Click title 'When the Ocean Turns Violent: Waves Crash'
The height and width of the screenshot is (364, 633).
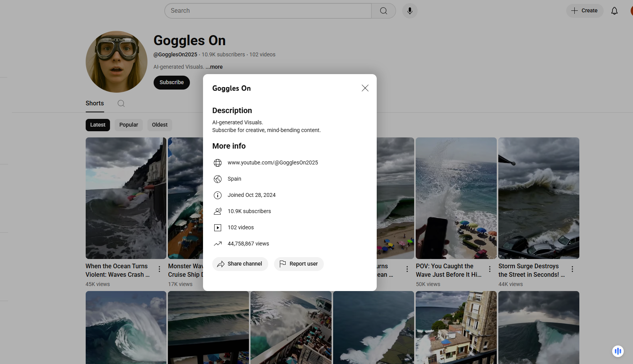tap(118, 271)
